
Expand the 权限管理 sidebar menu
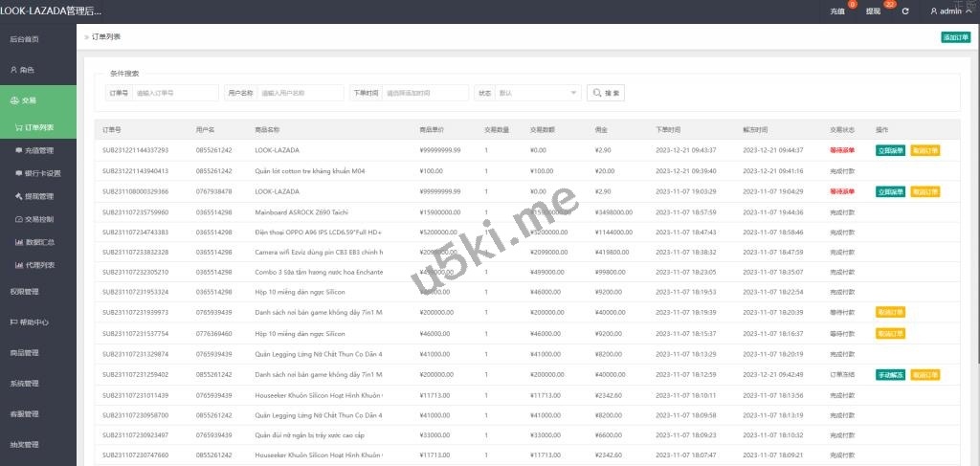coord(25,292)
